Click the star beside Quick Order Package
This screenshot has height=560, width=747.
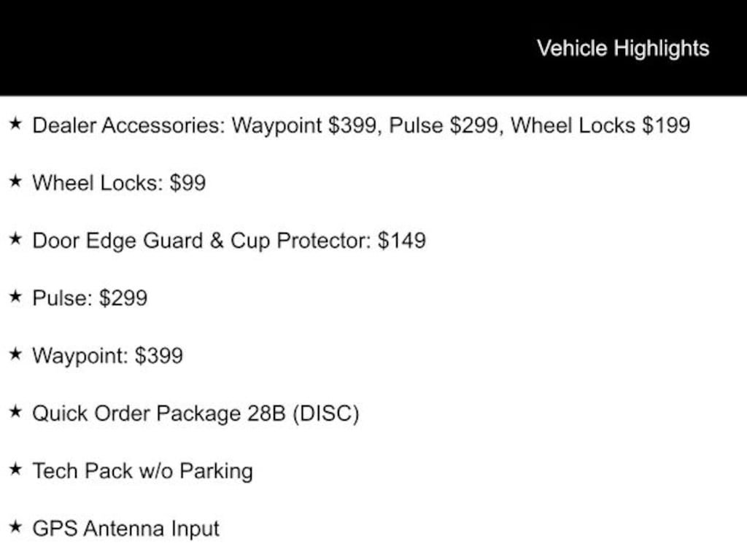click(x=15, y=411)
